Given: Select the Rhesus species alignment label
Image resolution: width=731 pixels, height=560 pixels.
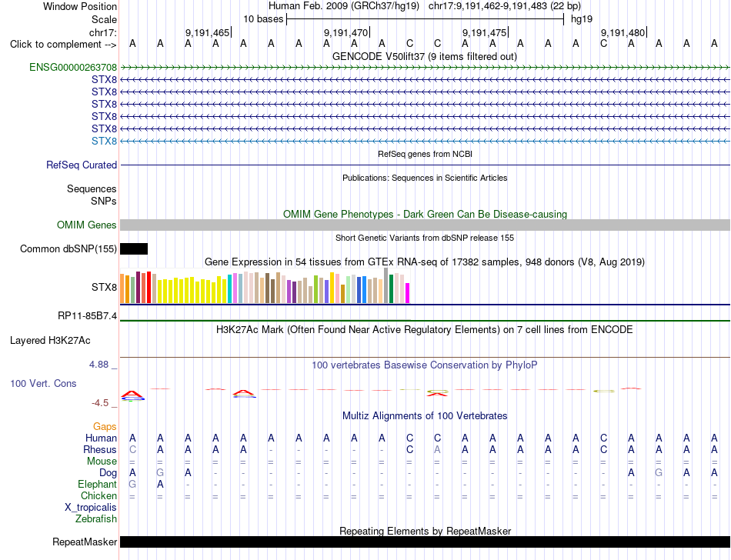Looking at the screenshot, I should (100, 449).
